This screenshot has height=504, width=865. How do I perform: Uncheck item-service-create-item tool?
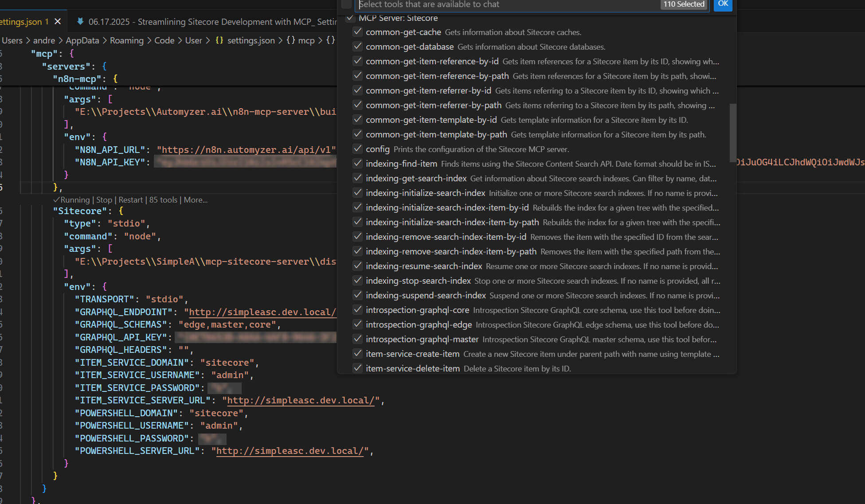tap(357, 354)
